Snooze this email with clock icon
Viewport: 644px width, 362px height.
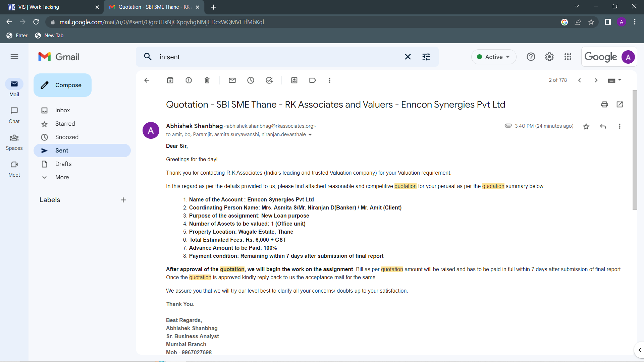tap(251, 80)
